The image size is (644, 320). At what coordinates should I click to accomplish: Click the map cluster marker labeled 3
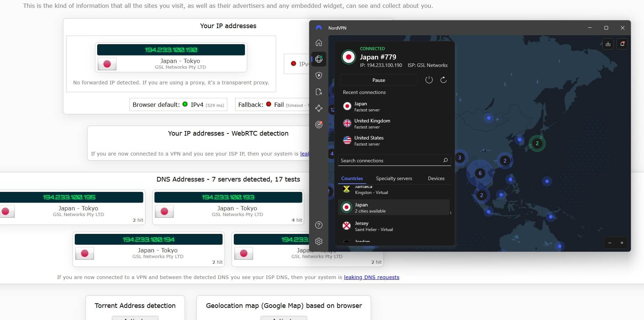tap(459, 157)
